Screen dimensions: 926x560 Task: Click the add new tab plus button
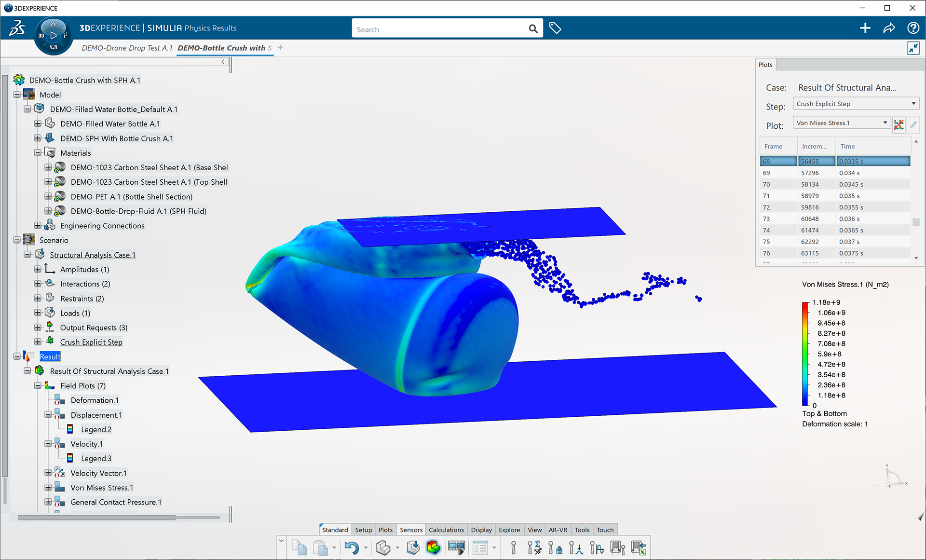click(280, 47)
